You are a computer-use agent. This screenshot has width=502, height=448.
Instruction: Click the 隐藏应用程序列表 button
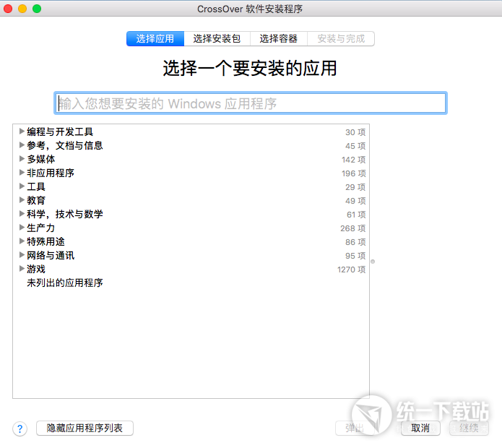click(85, 428)
